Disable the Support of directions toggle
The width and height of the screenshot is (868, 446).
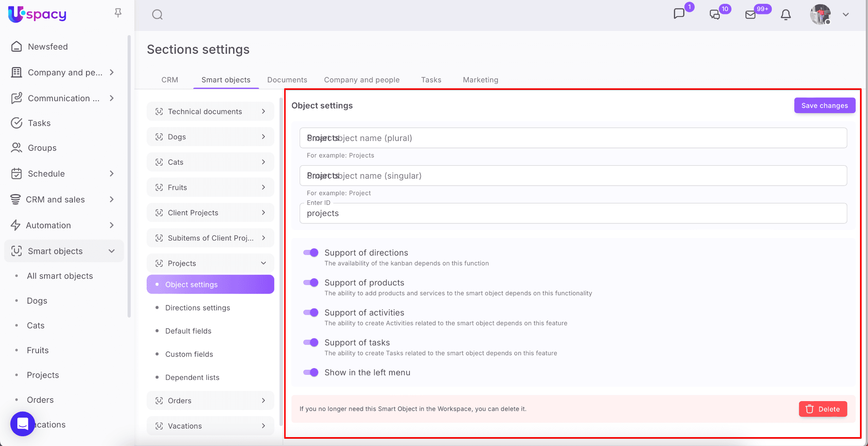tap(311, 253)
